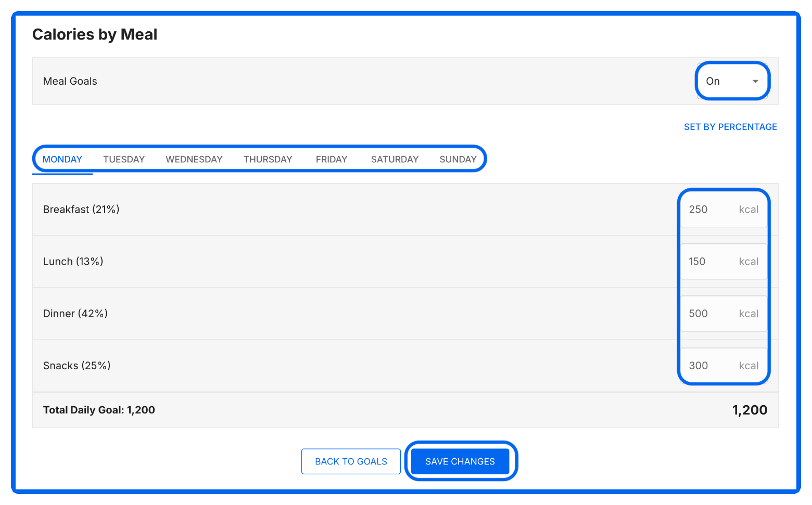Switch to the Tuesday tab

(124, 159)
